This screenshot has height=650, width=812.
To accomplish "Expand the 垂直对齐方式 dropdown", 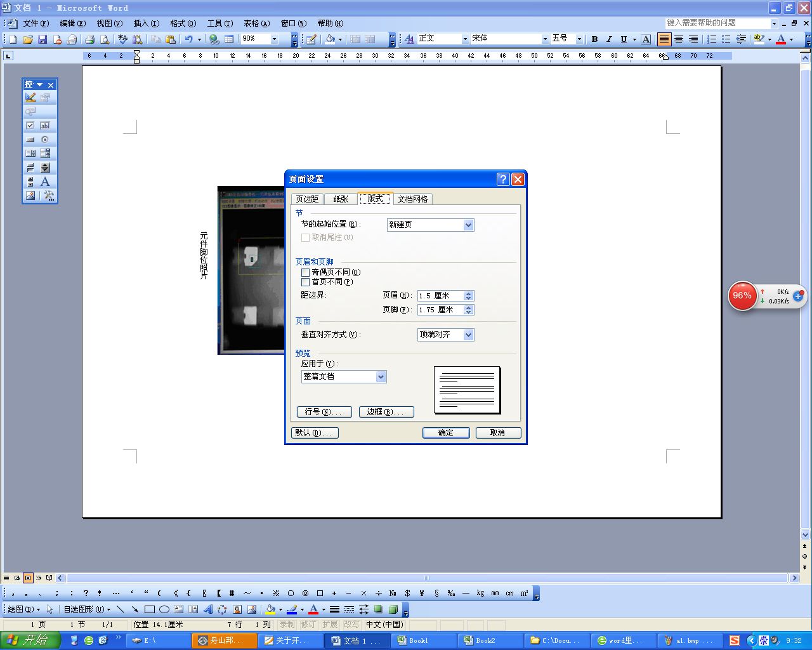I will point(468,335).
